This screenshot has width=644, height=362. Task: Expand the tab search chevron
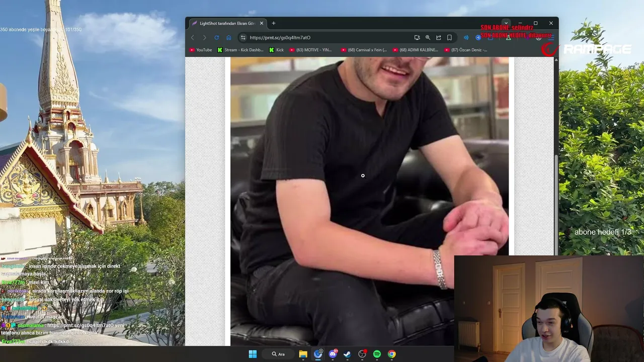coord(506,23)
